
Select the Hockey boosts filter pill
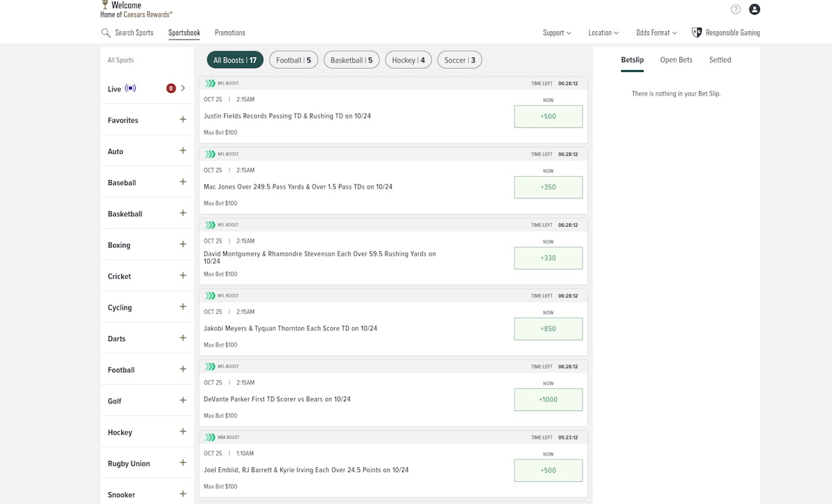(x=408, y=60)
